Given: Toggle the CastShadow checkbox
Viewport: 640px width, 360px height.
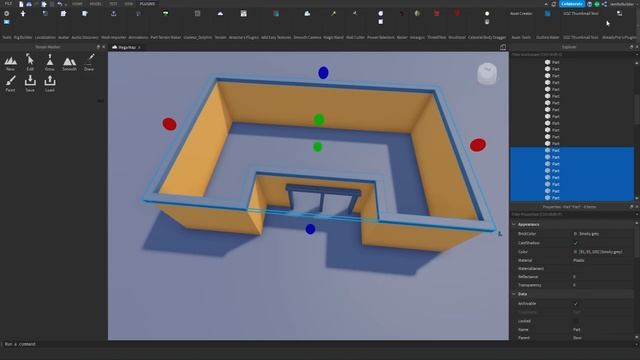Looking at the screenshot, I should [576, 243].
